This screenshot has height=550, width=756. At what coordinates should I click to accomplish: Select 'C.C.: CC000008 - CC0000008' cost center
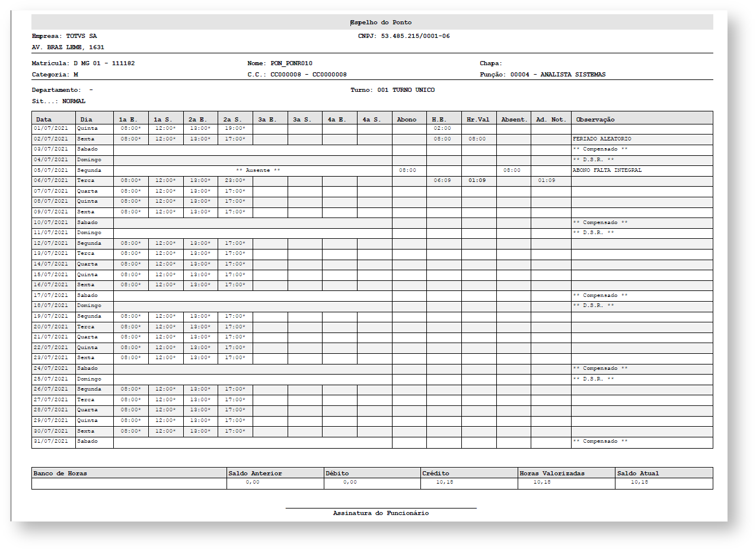pos(297,75)
